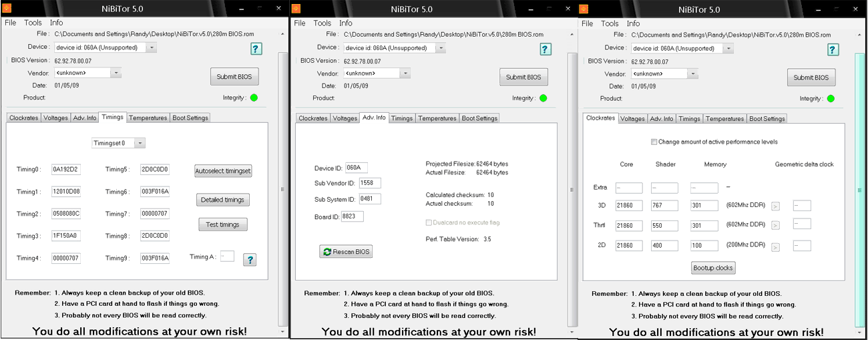Click Bootup clocks button

tap(713, 268)
